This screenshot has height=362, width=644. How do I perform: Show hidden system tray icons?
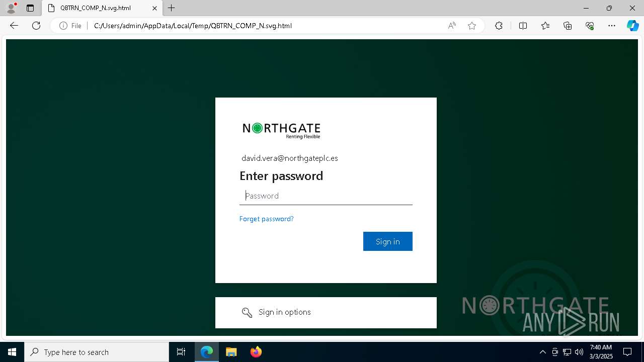(542, 352)
